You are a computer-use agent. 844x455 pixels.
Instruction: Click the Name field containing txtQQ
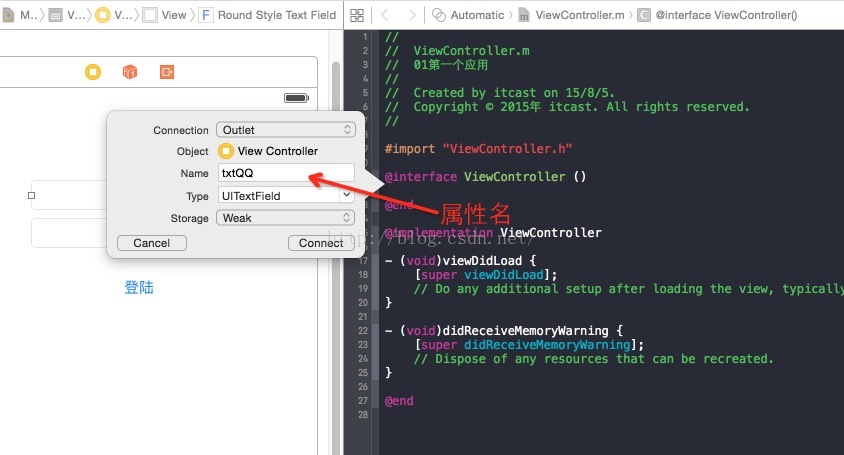pos(286,173)
